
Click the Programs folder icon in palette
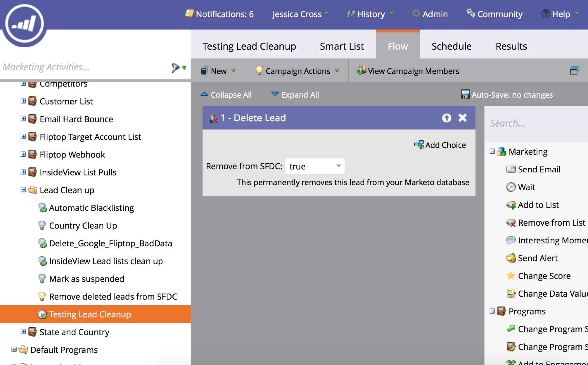point(501,311)
